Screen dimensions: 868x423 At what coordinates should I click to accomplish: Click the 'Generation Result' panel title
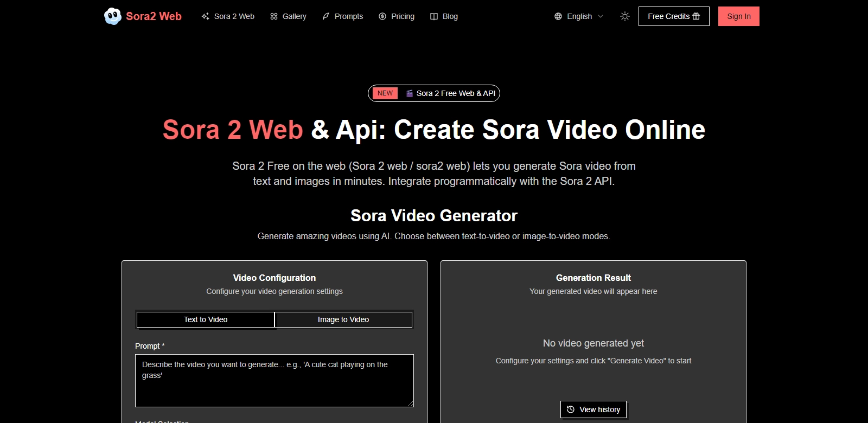click(x=593, y=278)
